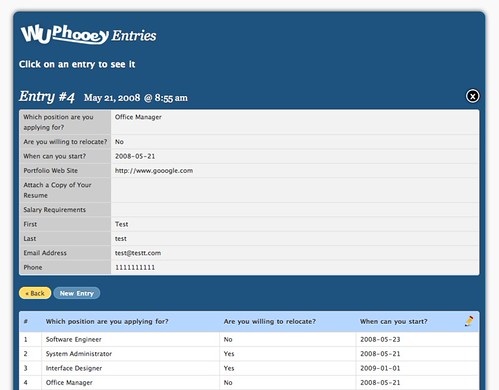Create a New Entry
The height and width of the screenshot is (390, 499).
point(77,293)
